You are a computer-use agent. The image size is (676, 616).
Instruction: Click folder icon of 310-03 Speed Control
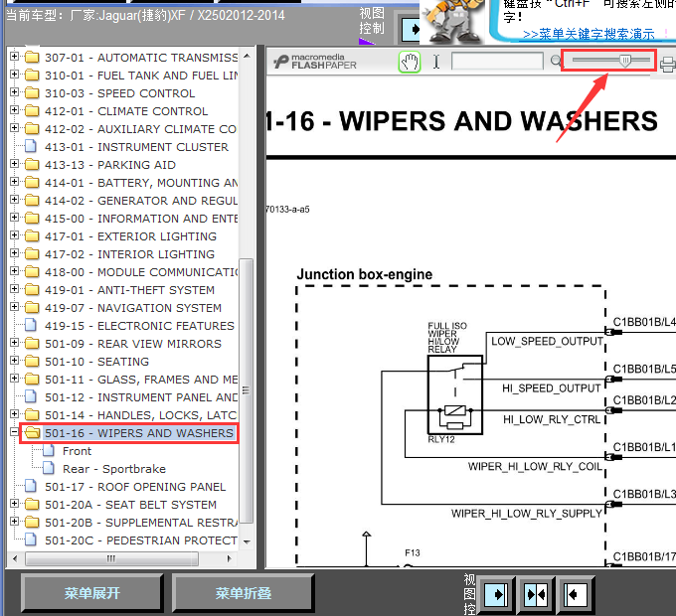coord(32,93)
